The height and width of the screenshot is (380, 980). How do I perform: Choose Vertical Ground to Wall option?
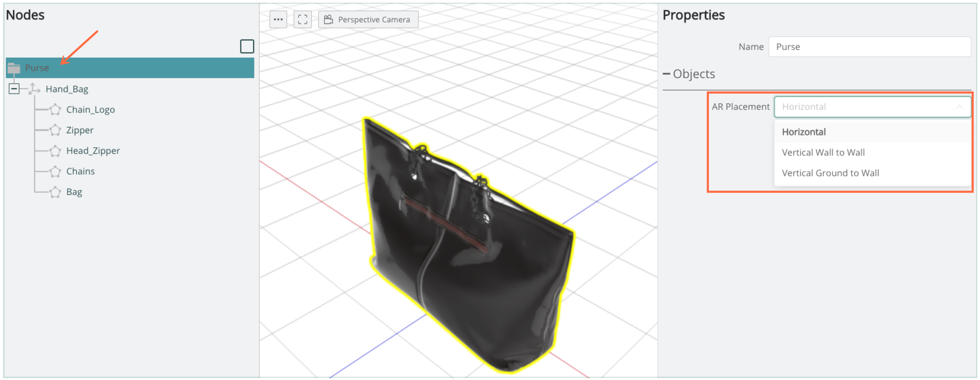tap(830, 173)
